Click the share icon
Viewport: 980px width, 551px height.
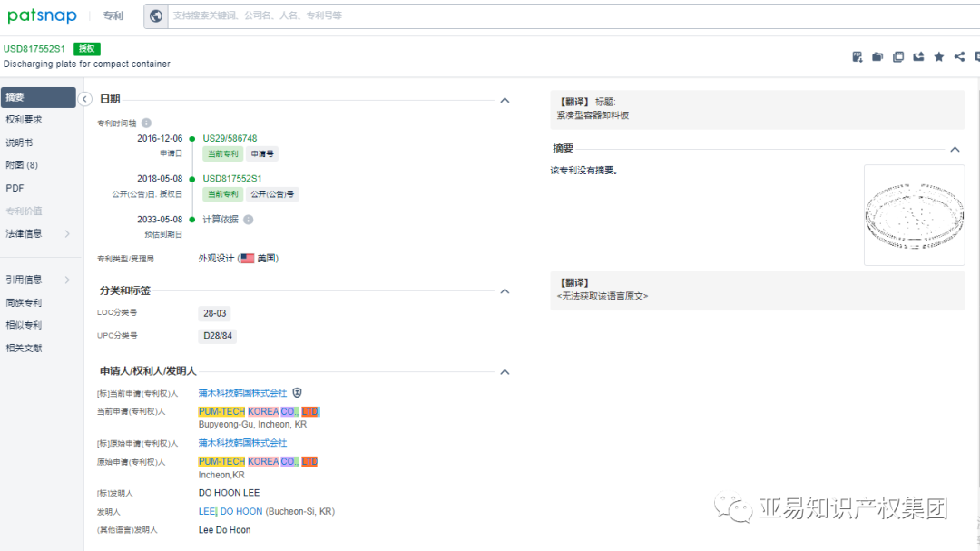tap(959, 57)
